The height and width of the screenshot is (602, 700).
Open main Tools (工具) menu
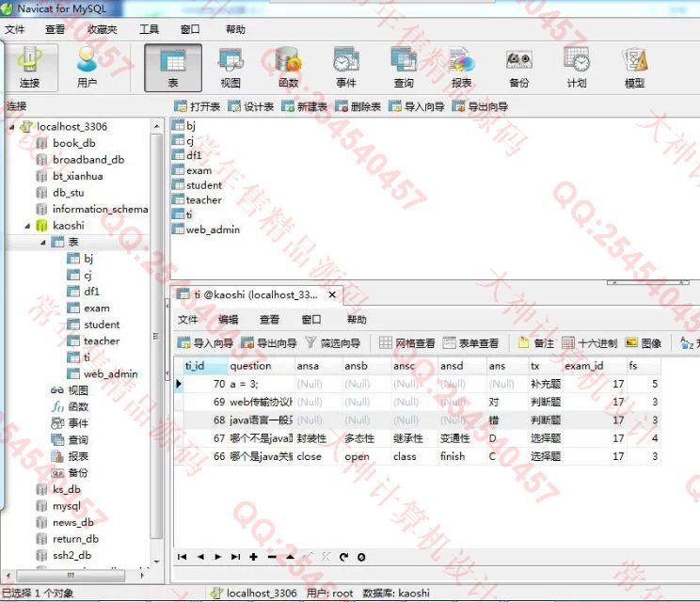click(x=149, y=29)
